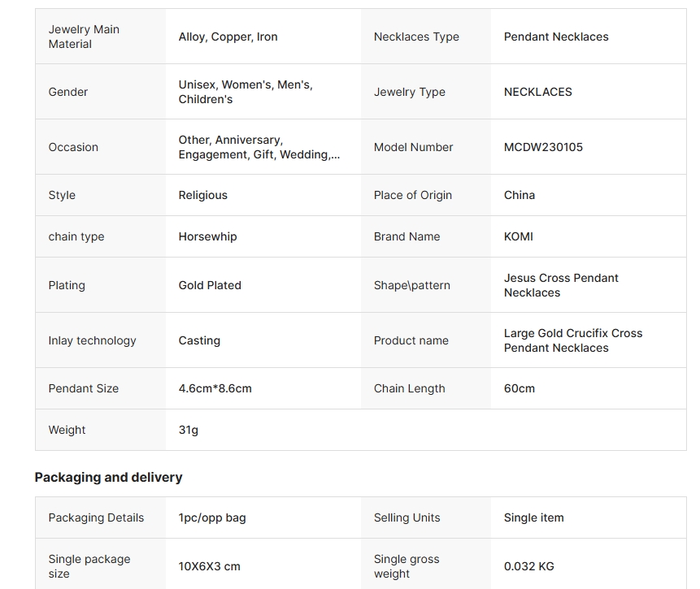Click the Casting inlay technology value
700x589 pixels.
point(199,340)
